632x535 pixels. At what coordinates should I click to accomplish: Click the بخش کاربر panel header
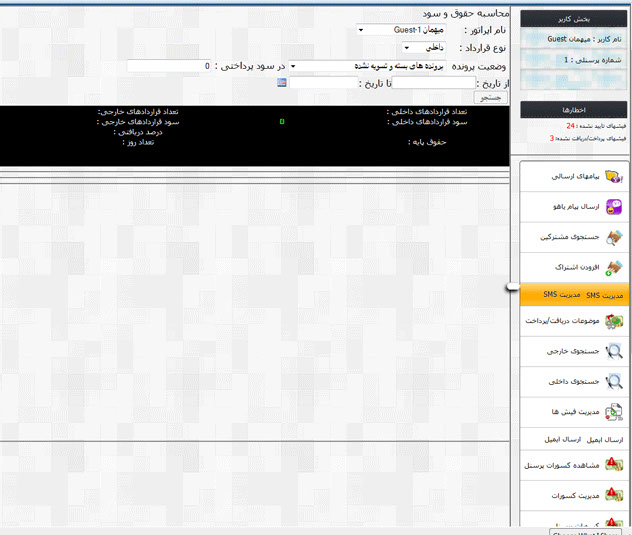click(574, 19)
